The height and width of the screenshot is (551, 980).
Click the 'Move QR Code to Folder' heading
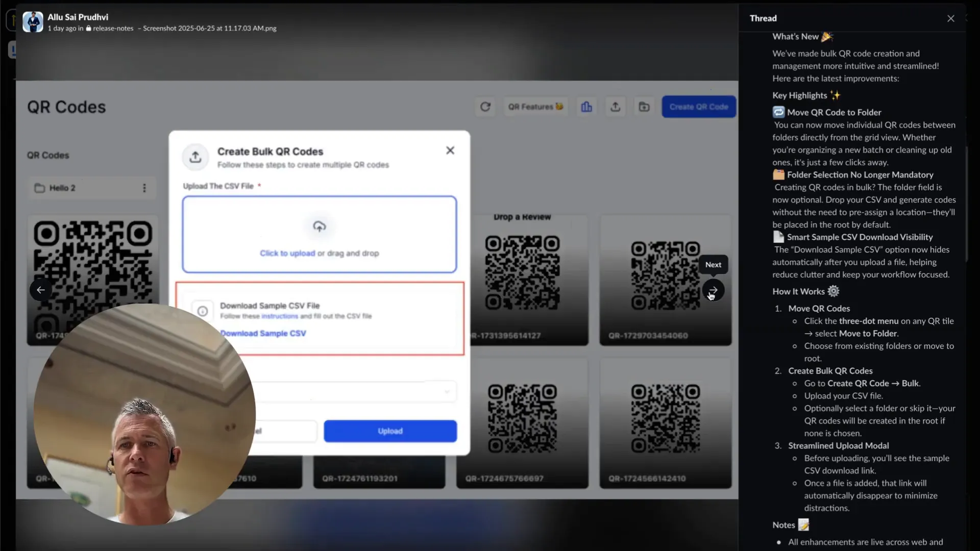[834, 112]
